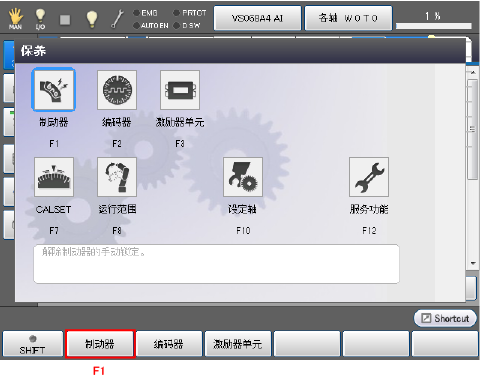Click the AUTO EN status indicator

click(151, 25)
